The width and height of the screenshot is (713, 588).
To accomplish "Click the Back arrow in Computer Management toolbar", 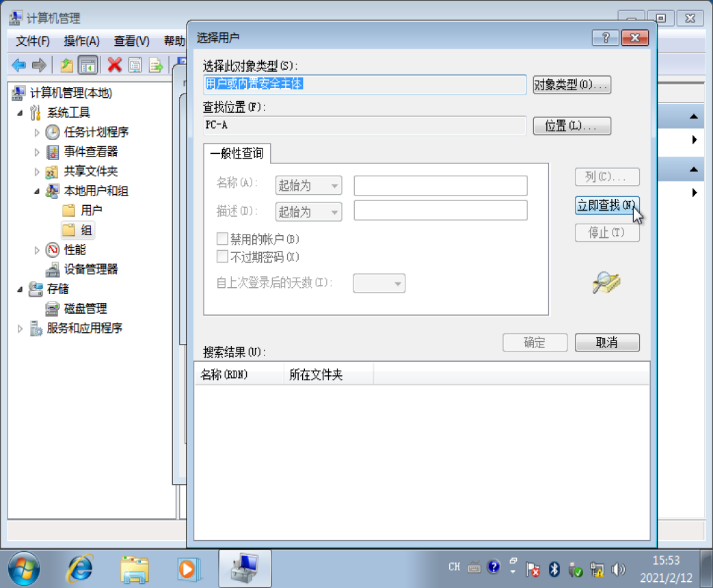I will [x=18, y=66].
